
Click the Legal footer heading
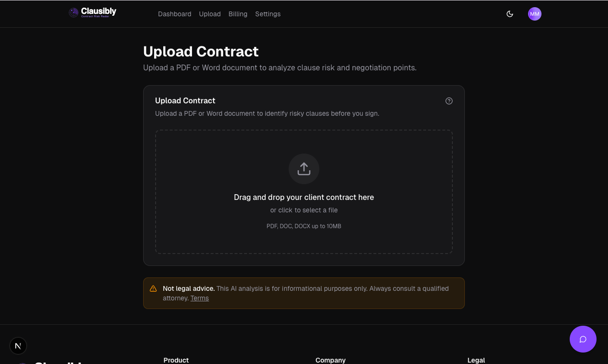476,360
